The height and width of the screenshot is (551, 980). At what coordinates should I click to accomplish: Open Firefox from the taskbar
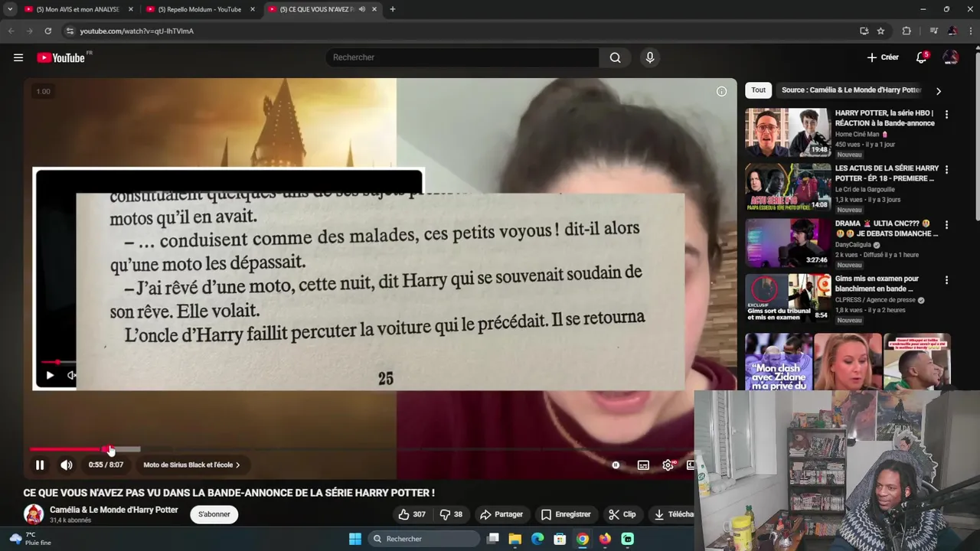tap(606, 539)
